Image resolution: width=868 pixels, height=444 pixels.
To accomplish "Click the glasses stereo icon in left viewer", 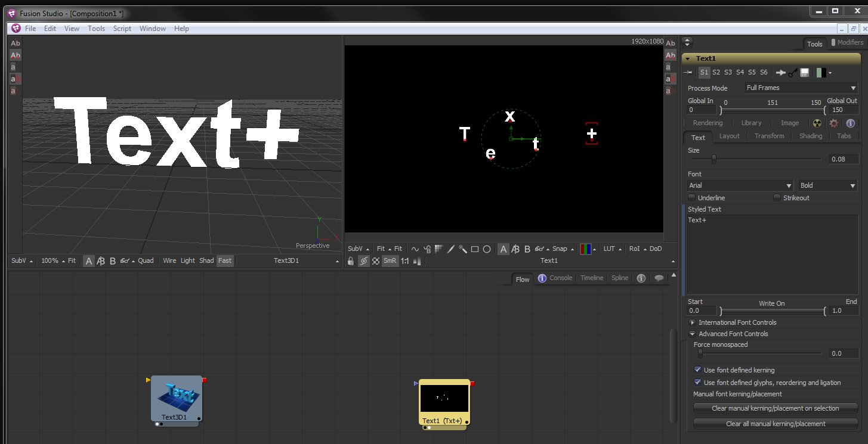I will tap(125, 261).
